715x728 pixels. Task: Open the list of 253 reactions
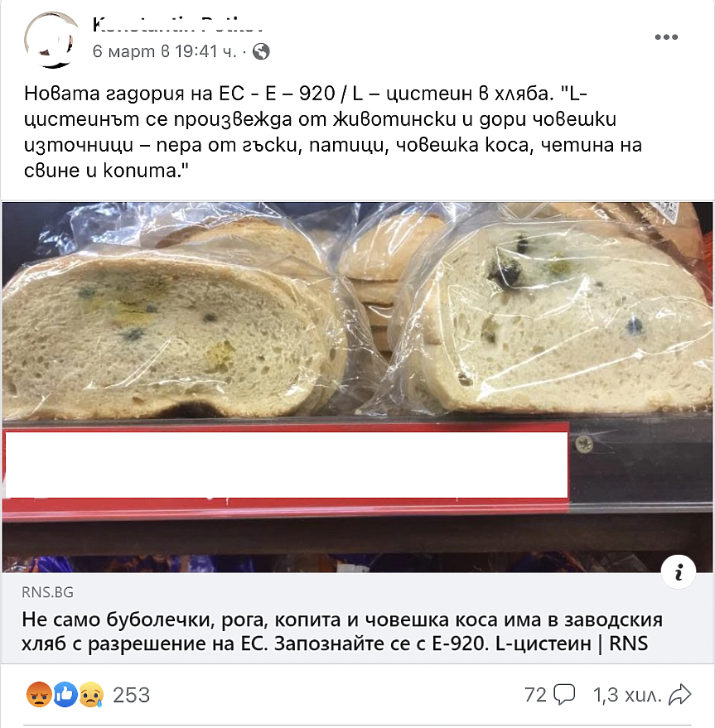point(132,695)
